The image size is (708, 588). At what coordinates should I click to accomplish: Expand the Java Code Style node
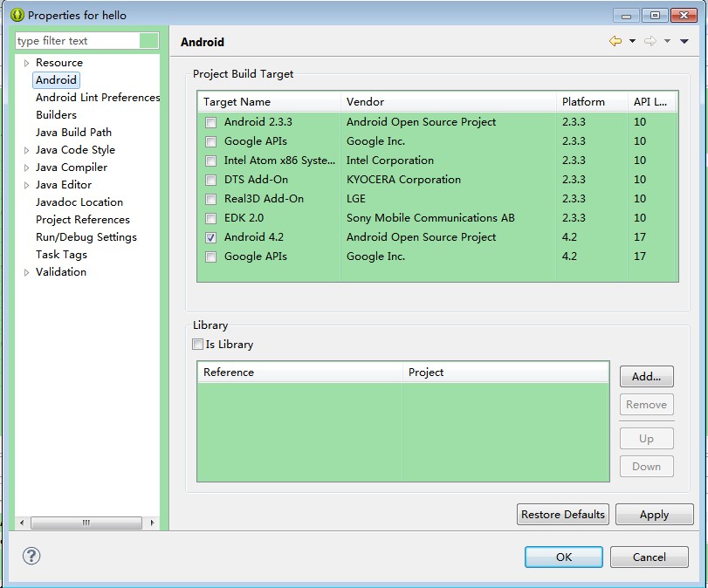[27, 150]
